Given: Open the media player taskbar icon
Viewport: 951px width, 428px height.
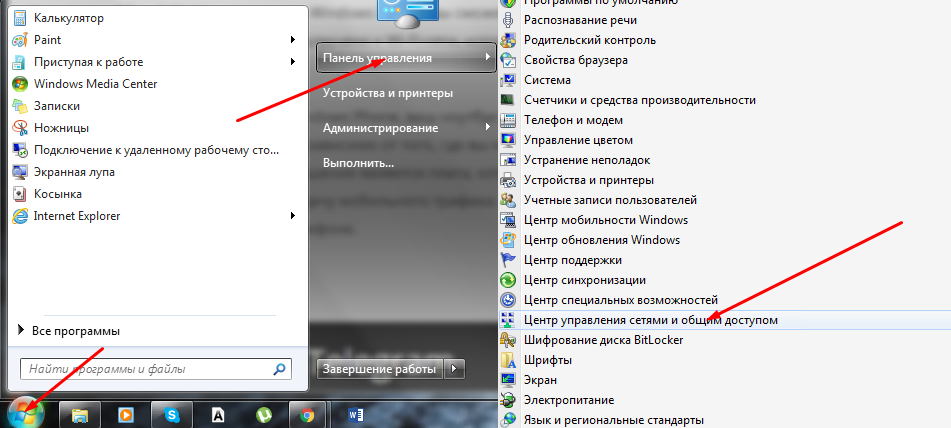Looking at the screenshot, I should (126, 415).
